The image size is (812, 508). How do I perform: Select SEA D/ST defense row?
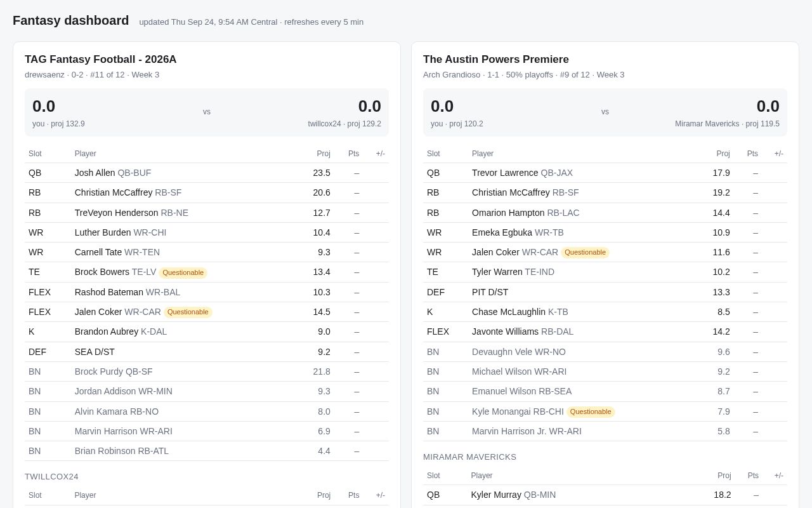point(207,352)
